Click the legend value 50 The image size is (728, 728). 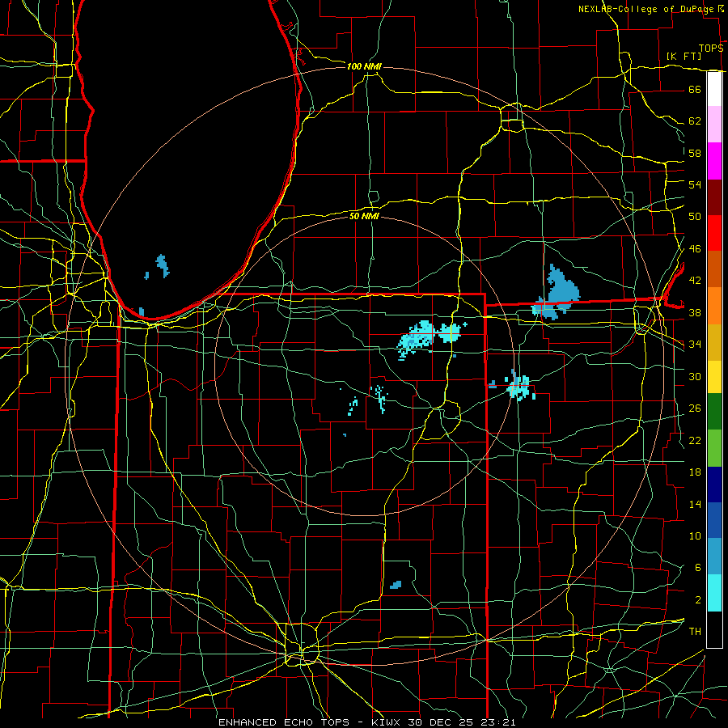(x=695, y=217)
